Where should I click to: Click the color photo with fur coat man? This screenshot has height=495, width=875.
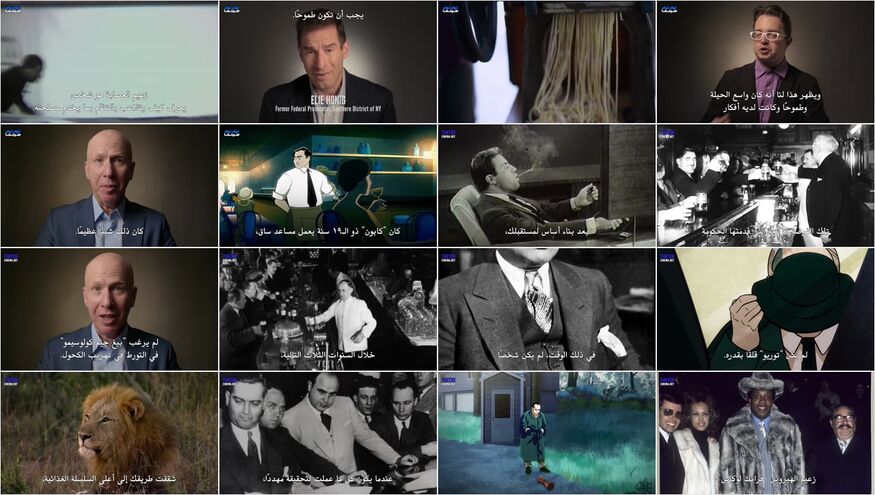[766, 433]
